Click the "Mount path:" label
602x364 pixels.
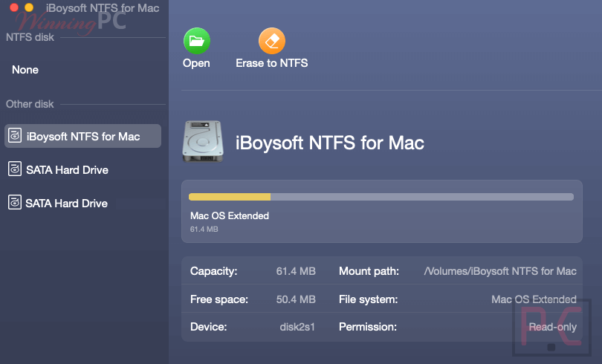(x=369, y=271)
